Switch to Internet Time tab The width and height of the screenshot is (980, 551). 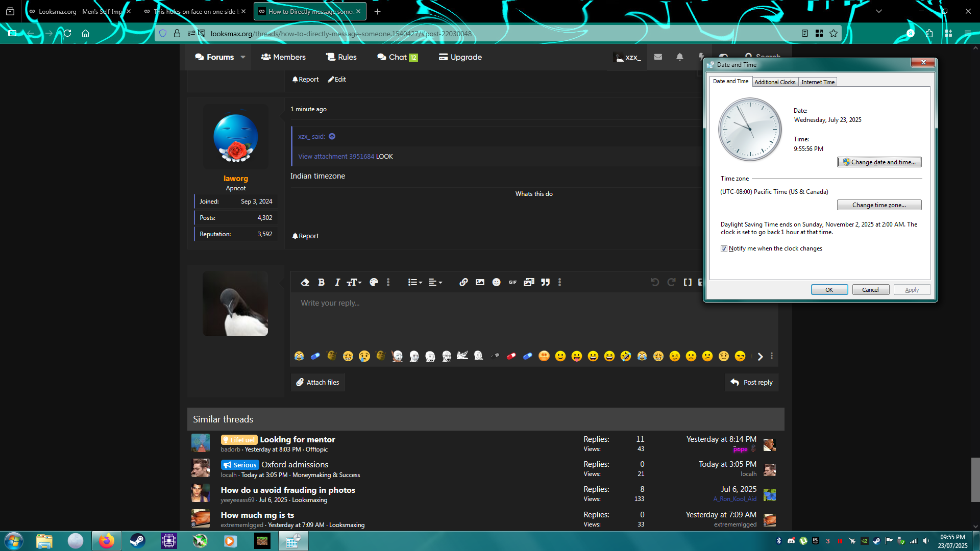point(818,82)
